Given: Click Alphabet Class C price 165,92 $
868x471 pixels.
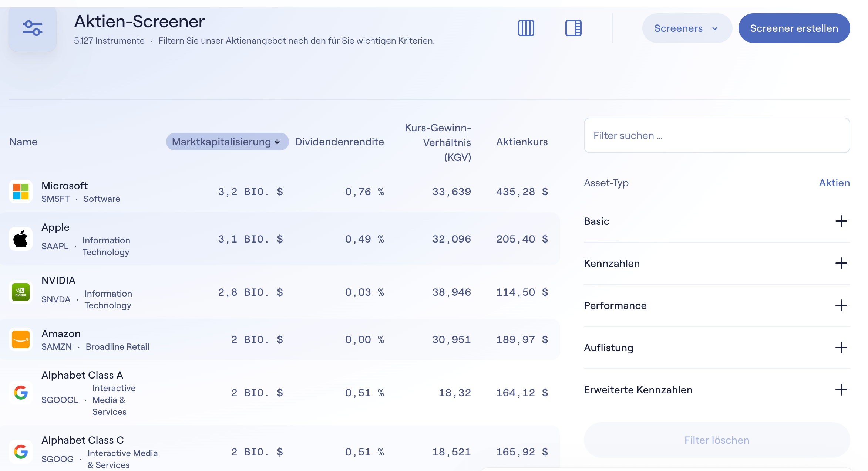Looking at the screenshot, I should pos(522,452).
